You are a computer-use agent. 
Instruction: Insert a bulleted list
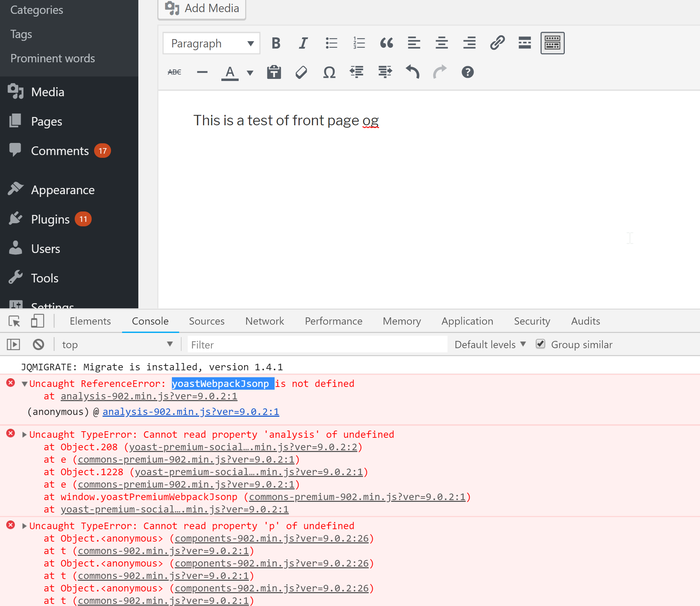331,43
